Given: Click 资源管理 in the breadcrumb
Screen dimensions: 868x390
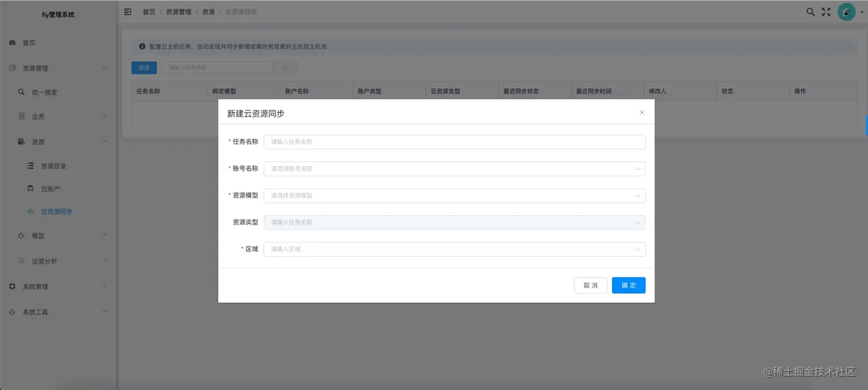Looking at the screenshot, I should coord(179,12).
